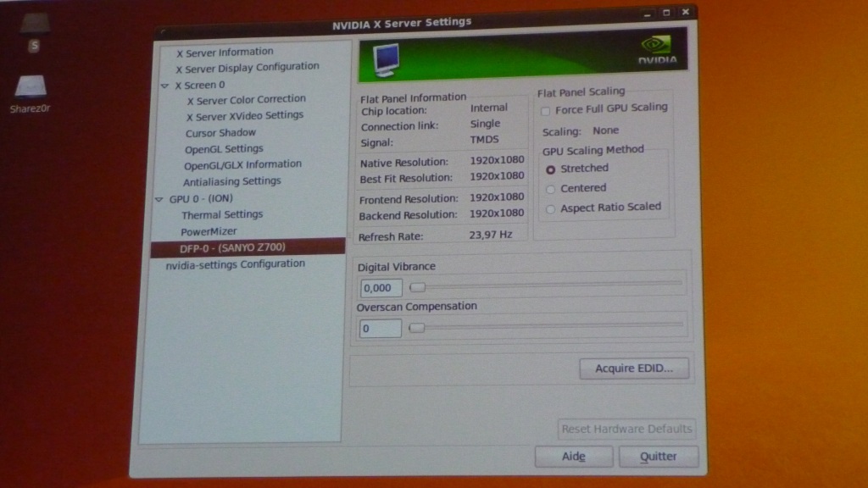
Task: Click the Chip location value Internal
Action: tap(489, 108)
